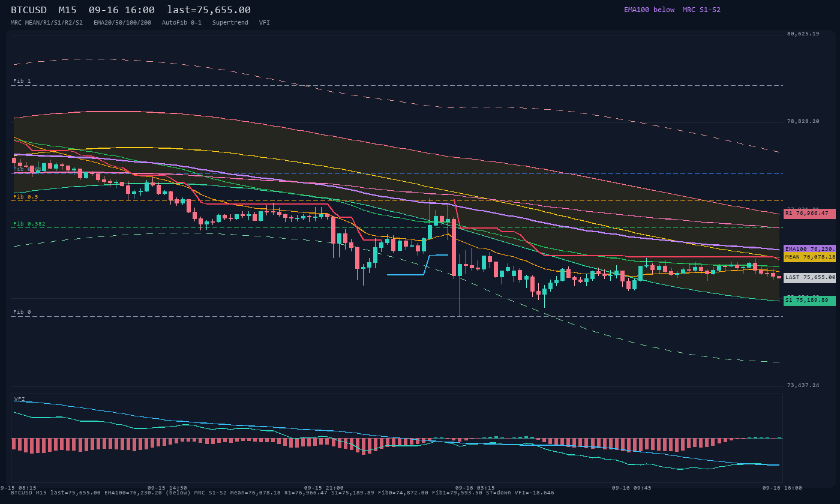
Task: Click the LAST 75,655.00 price tag
Action: coord(809,277)
